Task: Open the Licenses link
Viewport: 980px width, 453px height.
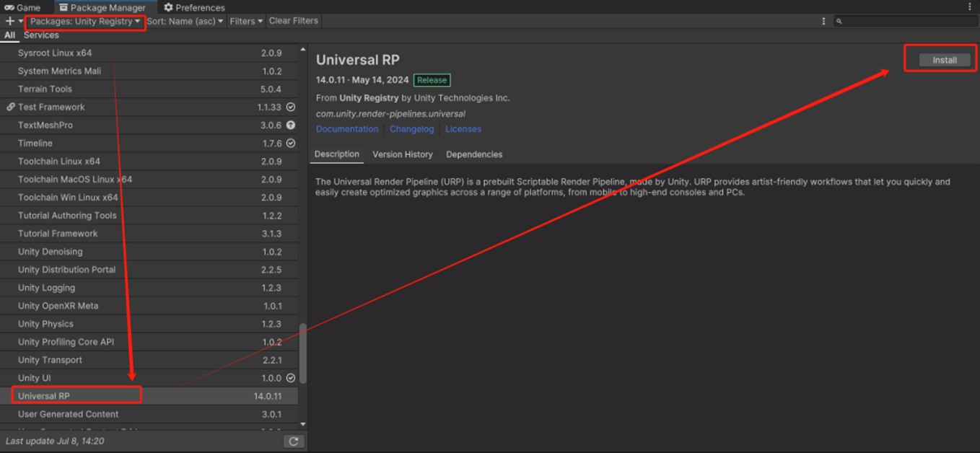Action: pos(463,129)
